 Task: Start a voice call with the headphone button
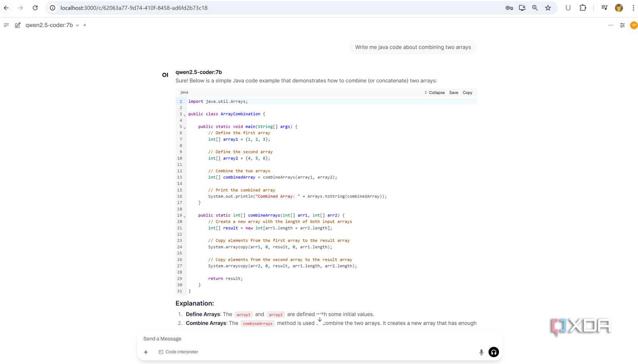(x=493, y=352)
